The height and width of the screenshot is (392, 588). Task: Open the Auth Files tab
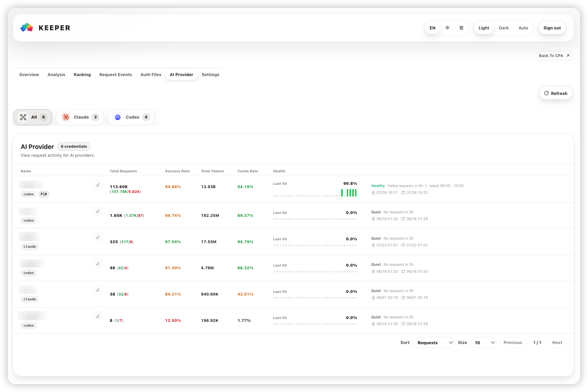151,75
